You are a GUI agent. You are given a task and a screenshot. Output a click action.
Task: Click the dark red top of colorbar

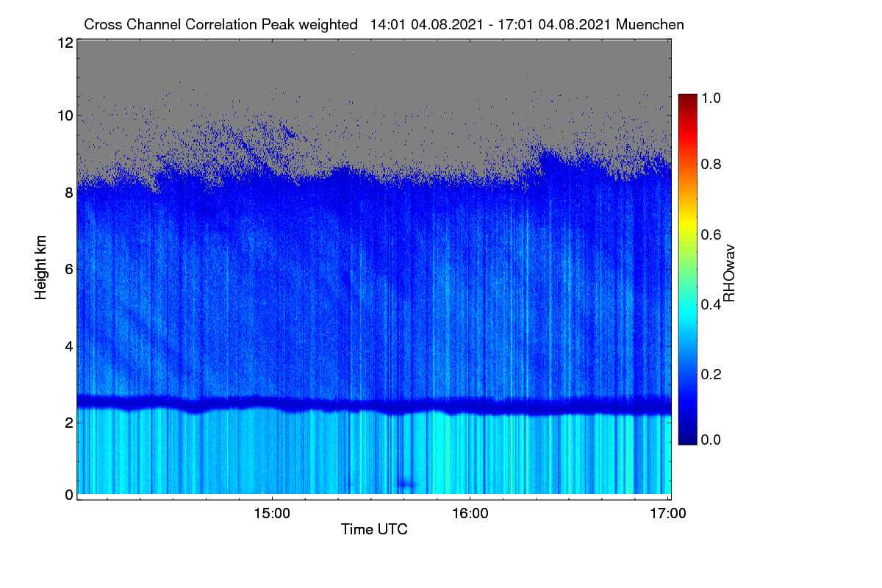[x=687, y=99]
